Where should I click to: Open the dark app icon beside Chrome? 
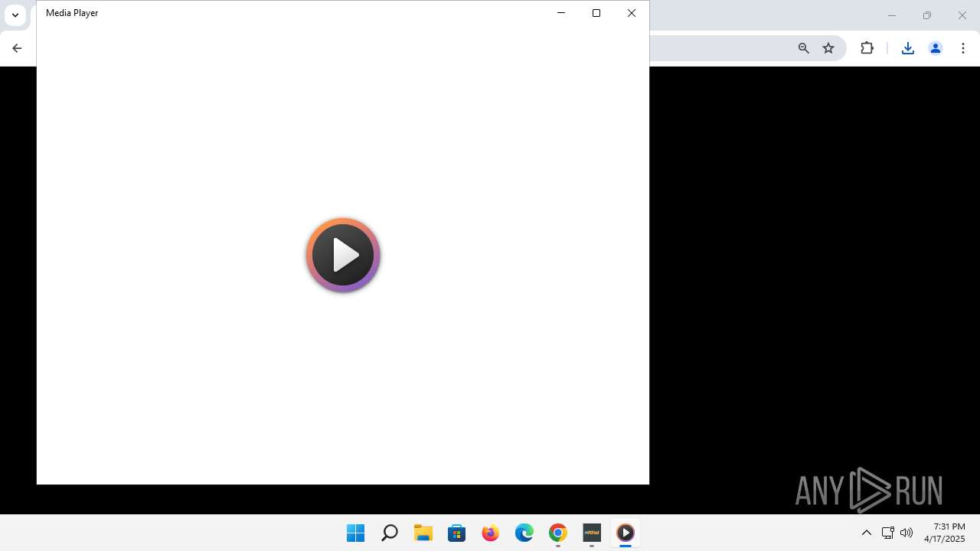[592, 533]
